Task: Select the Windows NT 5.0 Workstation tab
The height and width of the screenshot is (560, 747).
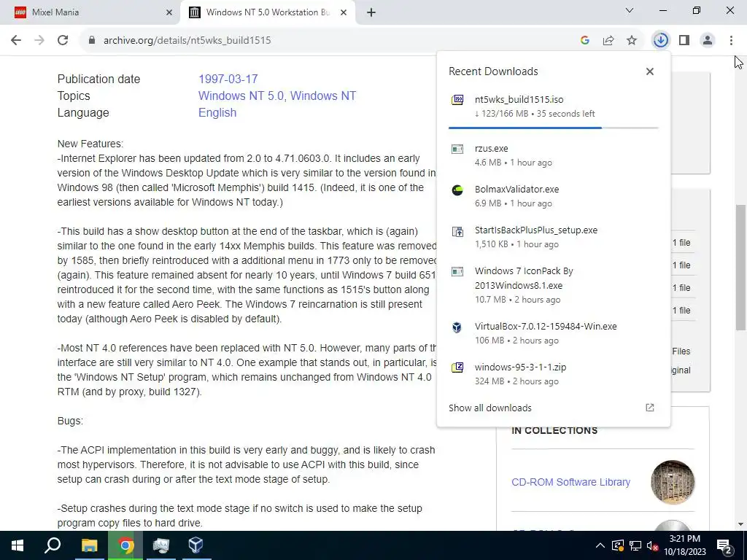Action: (268, 12)
